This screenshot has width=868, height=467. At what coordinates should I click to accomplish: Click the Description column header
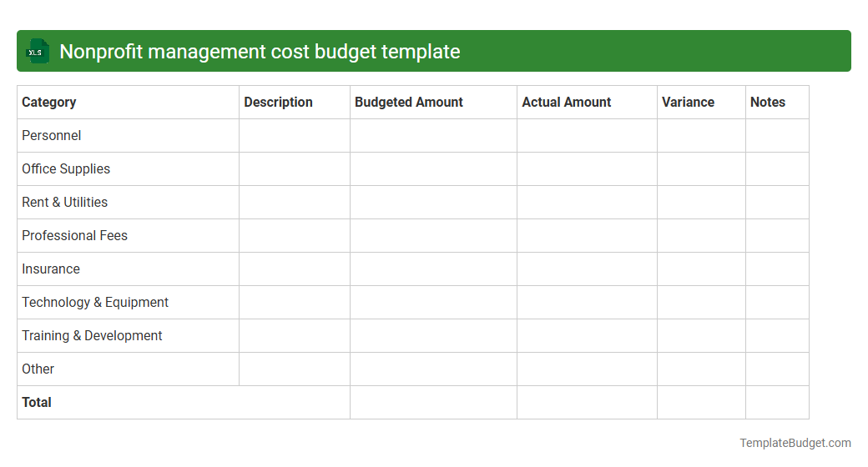coord(295,103)
